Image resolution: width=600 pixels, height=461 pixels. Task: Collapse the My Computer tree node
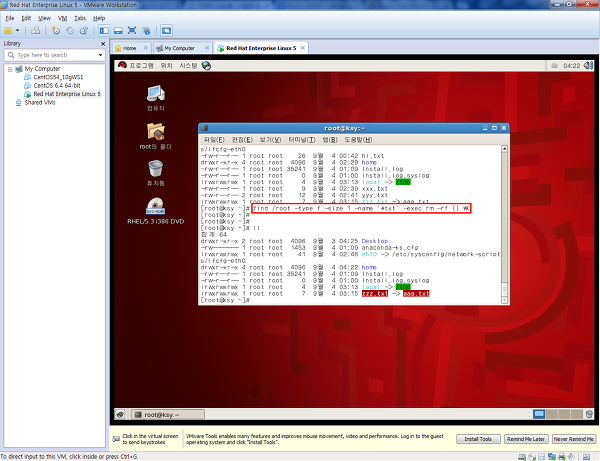pos(10,69)
